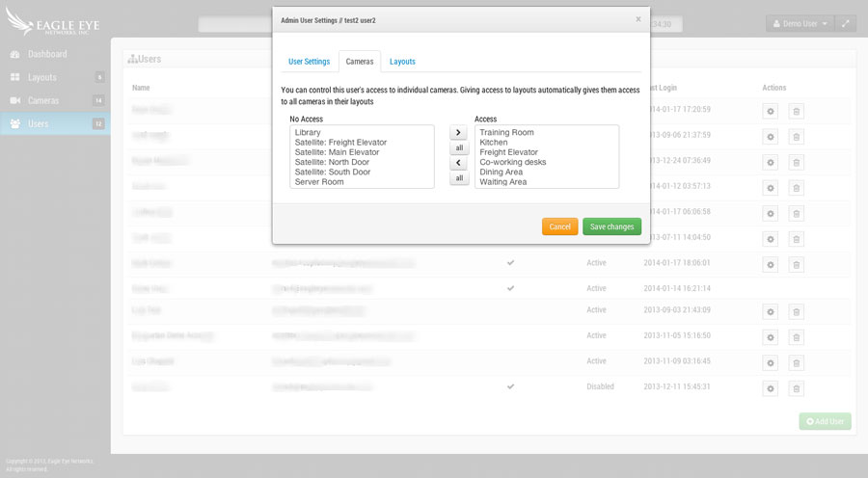This screenshot has width=868, height=478.
Task: Click gear icon for the Disabled user row
Action: [771, 388]
